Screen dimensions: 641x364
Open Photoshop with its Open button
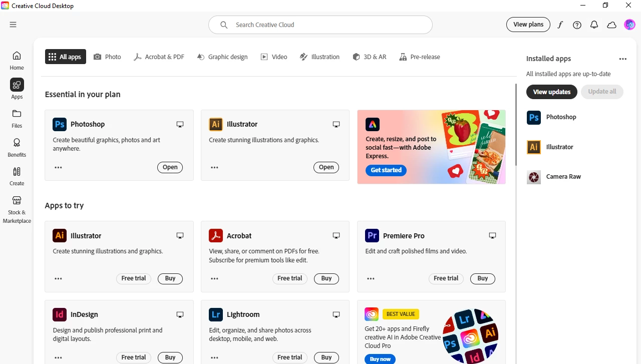pyautogui.click(x=170, y=167)
